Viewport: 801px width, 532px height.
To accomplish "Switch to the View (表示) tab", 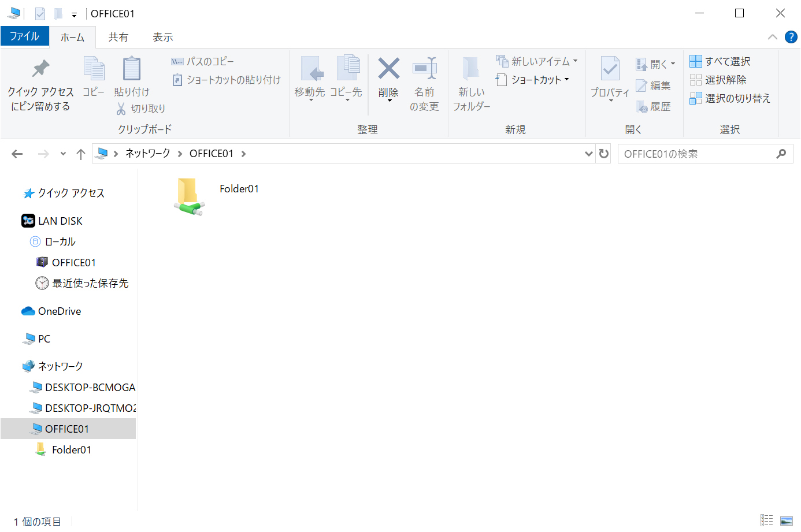I will click(163, 37).
